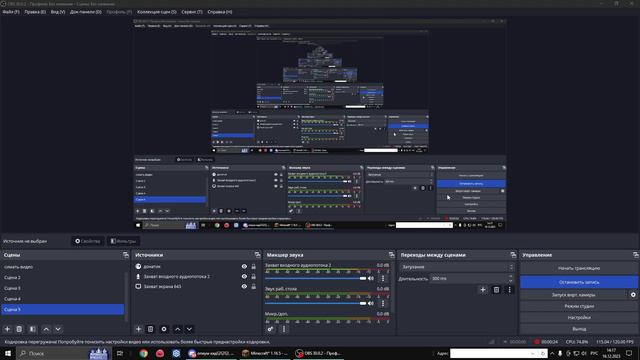Click Выход button
Viewport: 640px width, 360px height.
pyautogui.click(x=579, y=329)
